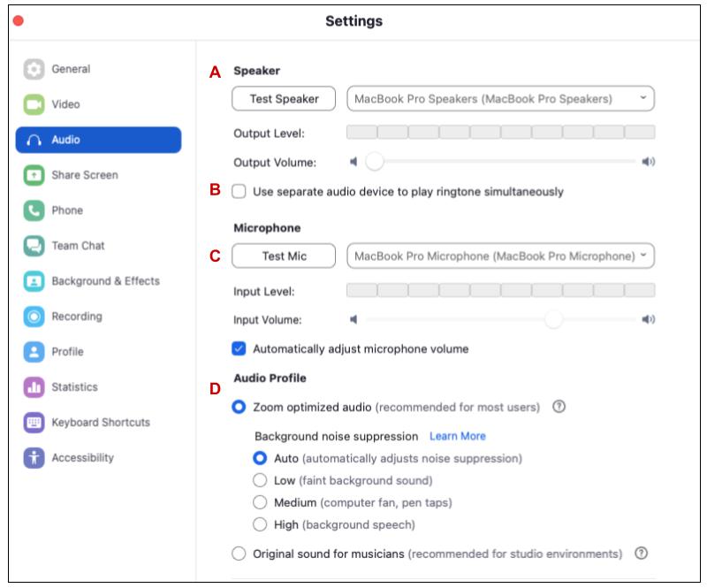Screen dimensions: 707x588
Task: Click the General gear icon in sidebar
Action: point(34,69)
